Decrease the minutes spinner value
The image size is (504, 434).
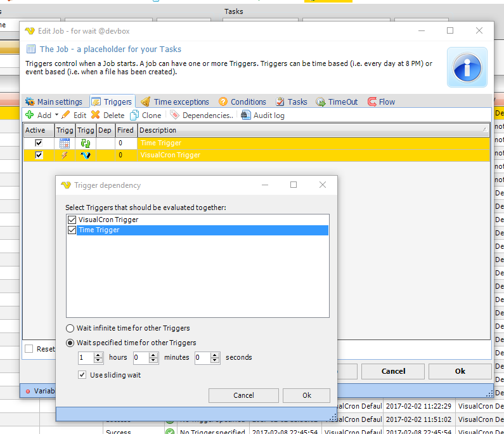(154, 360)
